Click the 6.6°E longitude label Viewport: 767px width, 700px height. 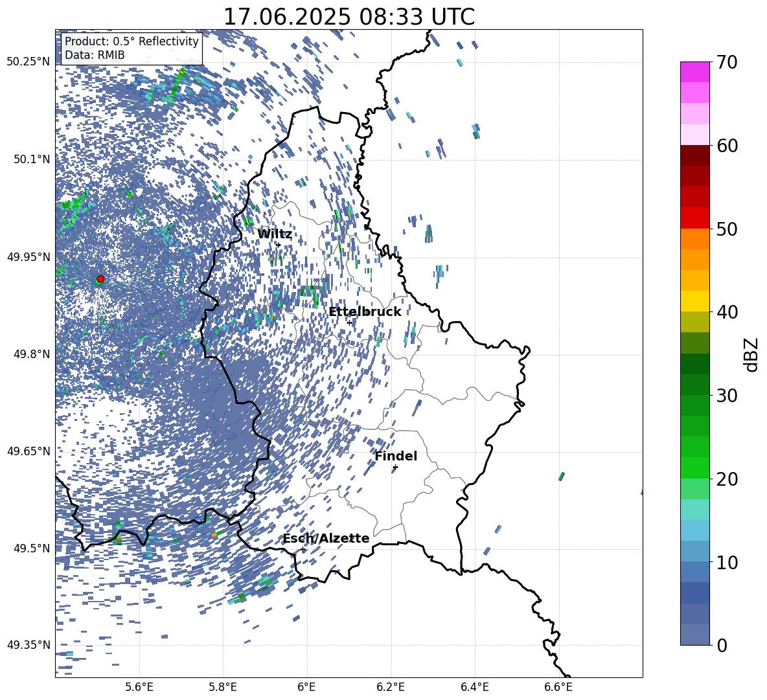558,687
